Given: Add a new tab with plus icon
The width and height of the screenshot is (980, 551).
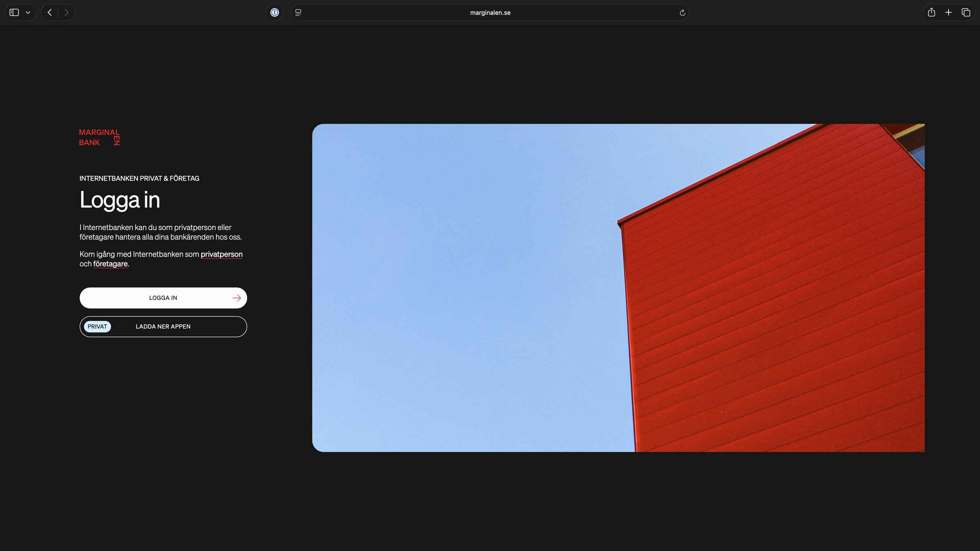Looking at the screenshot, I should pyautogui.click(x=949, y=13).
